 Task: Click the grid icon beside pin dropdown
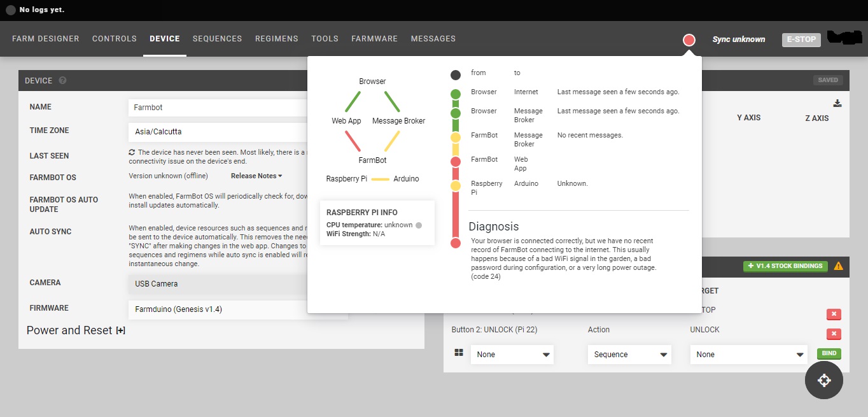click(459, 353)
